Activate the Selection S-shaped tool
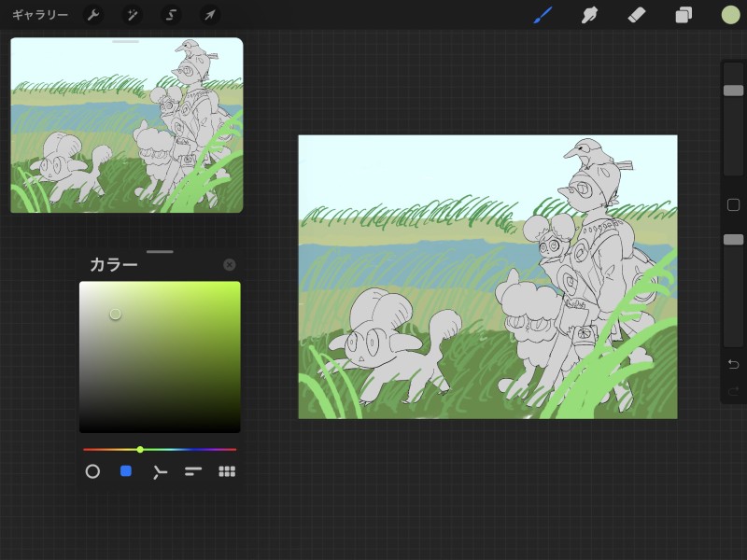 171,15
